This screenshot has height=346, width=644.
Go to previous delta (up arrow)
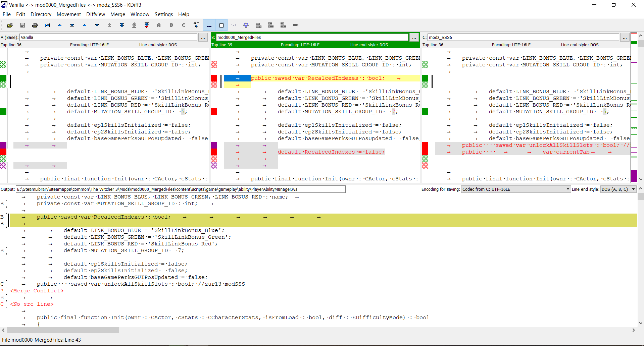[x=85, y=25]
